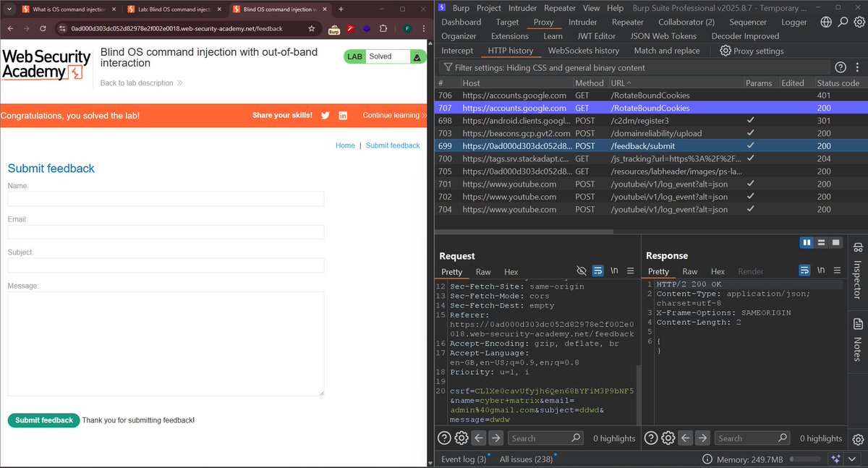Screen dimensions: 868x468
Task: Collapse the event log via bottom-right chevron
Action: [x=851, y=459]
